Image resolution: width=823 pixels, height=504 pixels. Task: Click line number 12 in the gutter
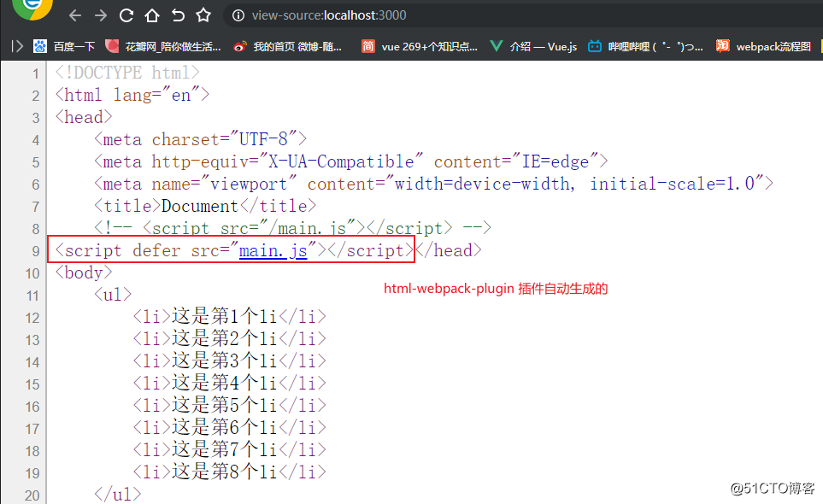coord(32,318)
